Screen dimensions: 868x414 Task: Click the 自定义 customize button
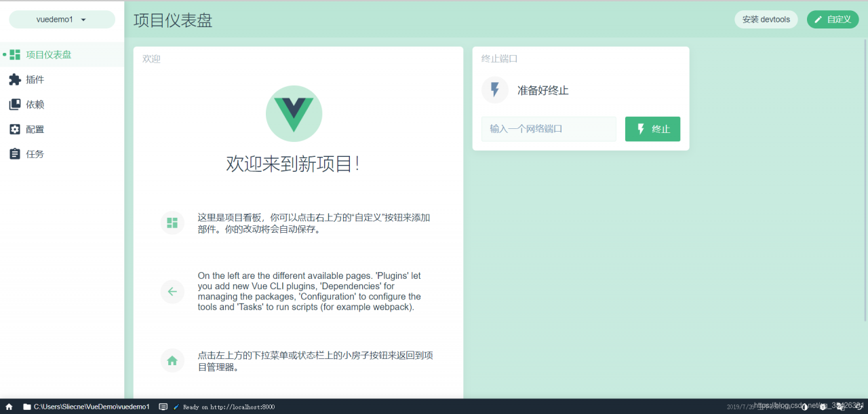[x=833, y=20]
